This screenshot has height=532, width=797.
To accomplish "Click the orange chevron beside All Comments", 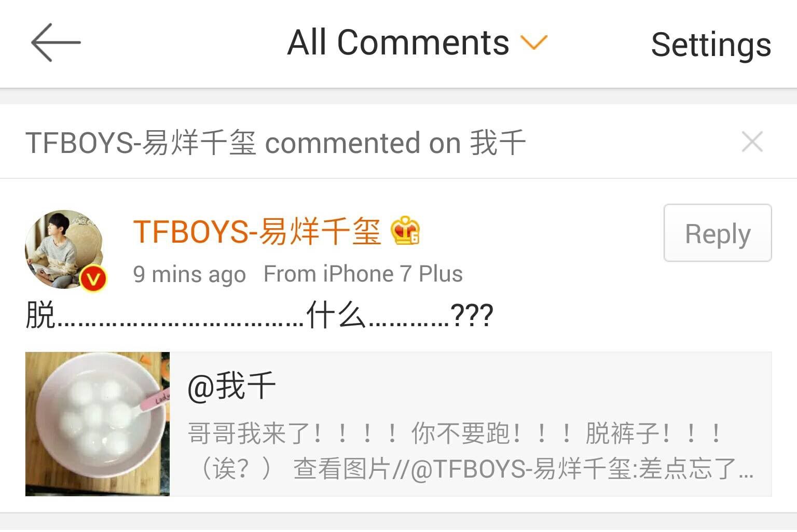I will 534,43.
